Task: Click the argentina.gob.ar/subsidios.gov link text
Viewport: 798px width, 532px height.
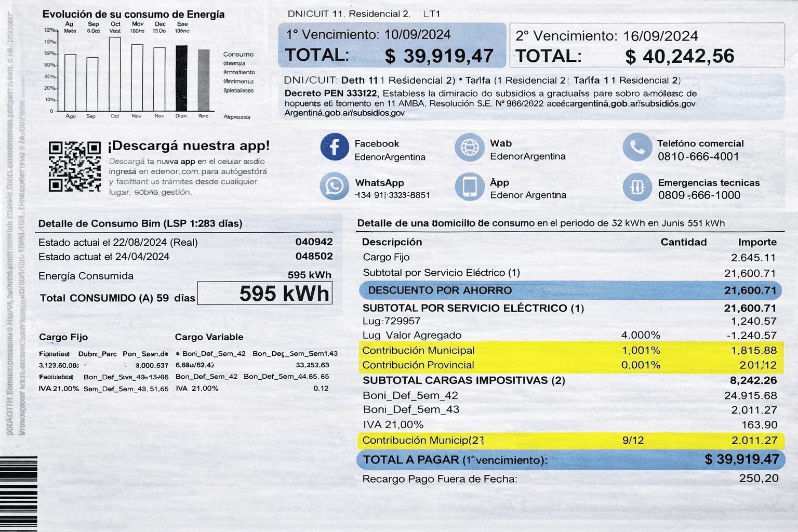Action: [344, 113]
